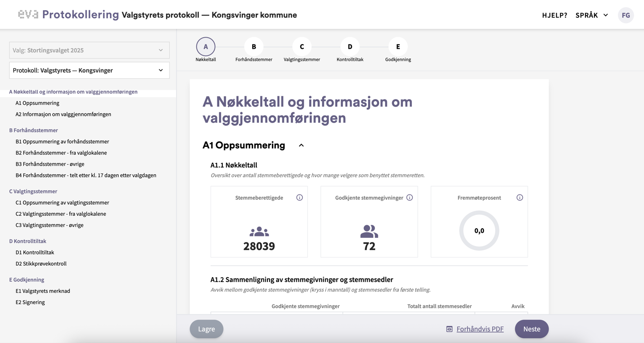Click info icon next to Fremmøteprosent

pos(520,197)
